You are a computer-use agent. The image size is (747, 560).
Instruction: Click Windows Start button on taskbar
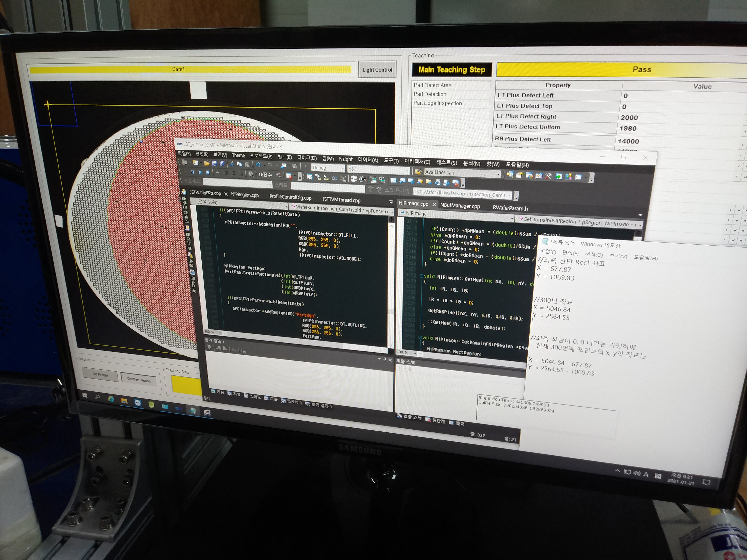[x=85, y=395]
